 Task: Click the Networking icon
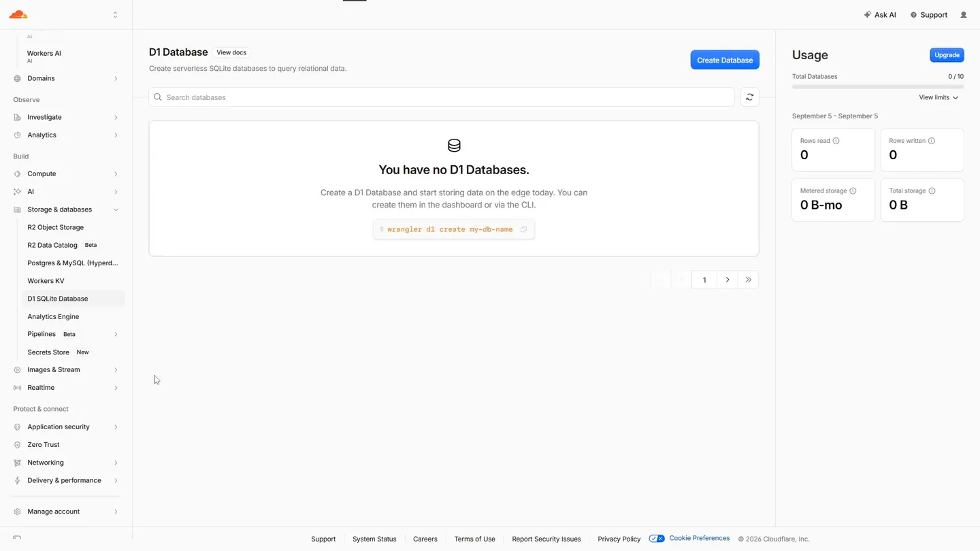[x=18, y=463]
